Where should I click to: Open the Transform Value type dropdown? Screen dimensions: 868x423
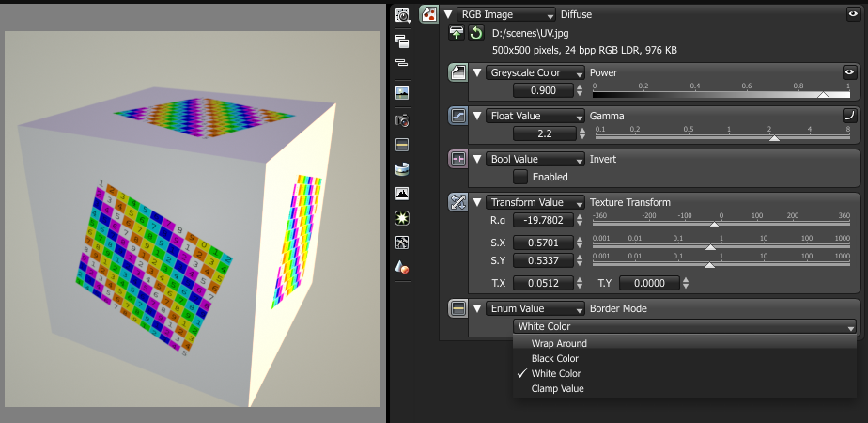click(x=535, y=202)
